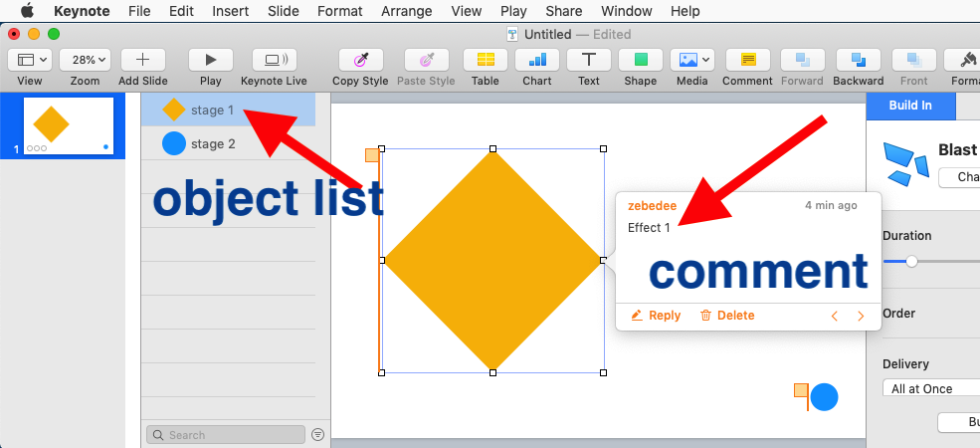The image size is (980, 448).
Task: Open the Delivery All at Once dropdown
Action: tap(931, 388)
